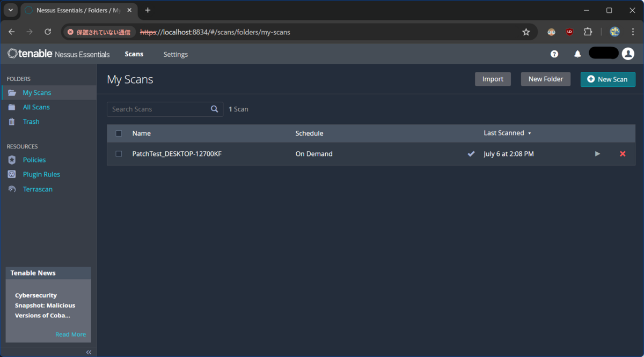644x357 pixels.
Task: Click the completed checkmark status icon
Action: pyautogui.click(x=471, y=154)
